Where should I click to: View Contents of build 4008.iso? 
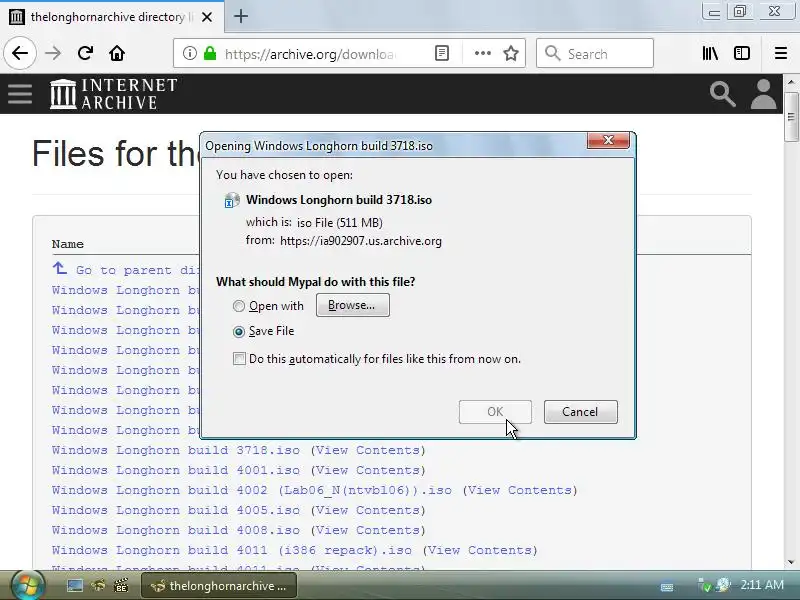(368, 530)
